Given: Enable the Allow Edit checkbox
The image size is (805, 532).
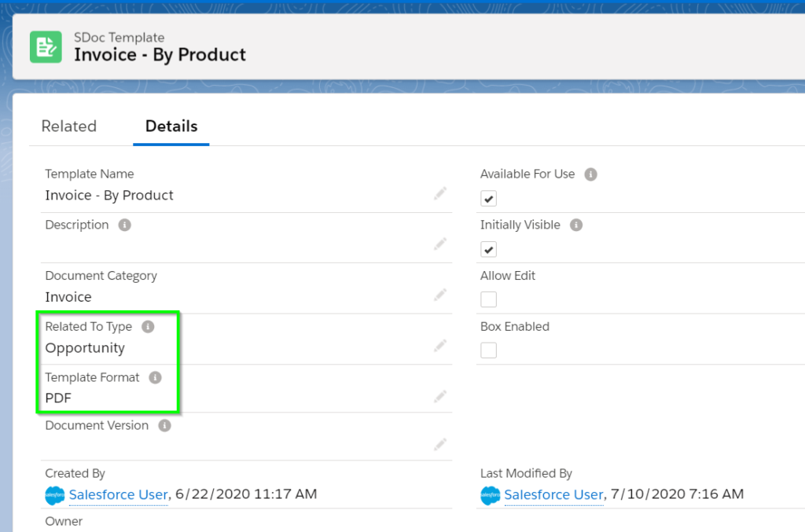Looking at the screenshot, I should [489, 299].
